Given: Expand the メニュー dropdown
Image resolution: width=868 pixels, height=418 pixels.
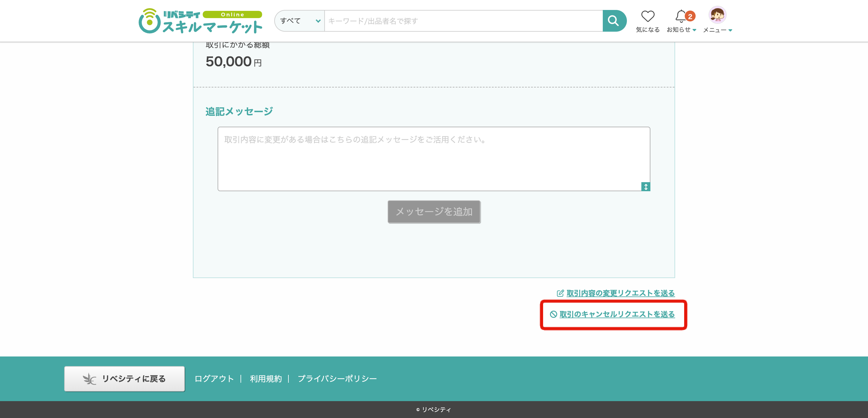Looking at the screenshot, I should [x=717, y=30].
